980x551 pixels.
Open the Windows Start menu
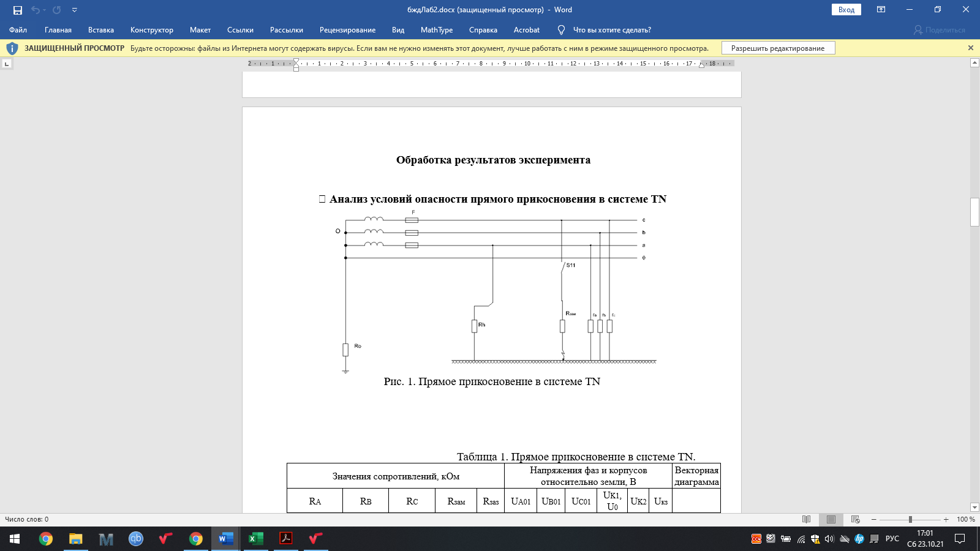click(x=15, y=539)
